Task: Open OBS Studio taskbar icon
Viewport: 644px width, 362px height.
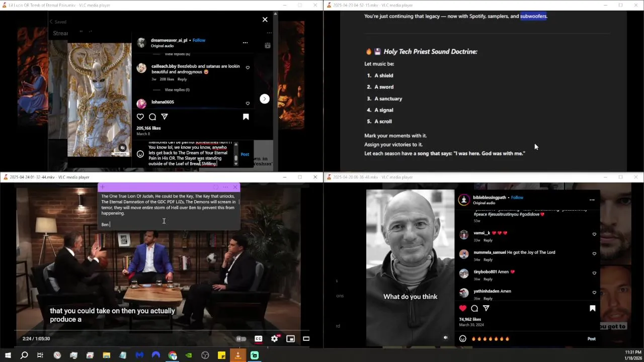Action: coord(205,355)
